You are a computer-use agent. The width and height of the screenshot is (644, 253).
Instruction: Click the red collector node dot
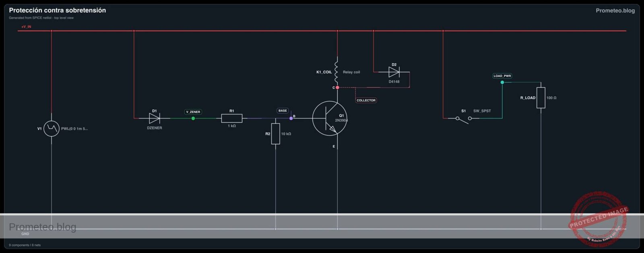point(337,87)
